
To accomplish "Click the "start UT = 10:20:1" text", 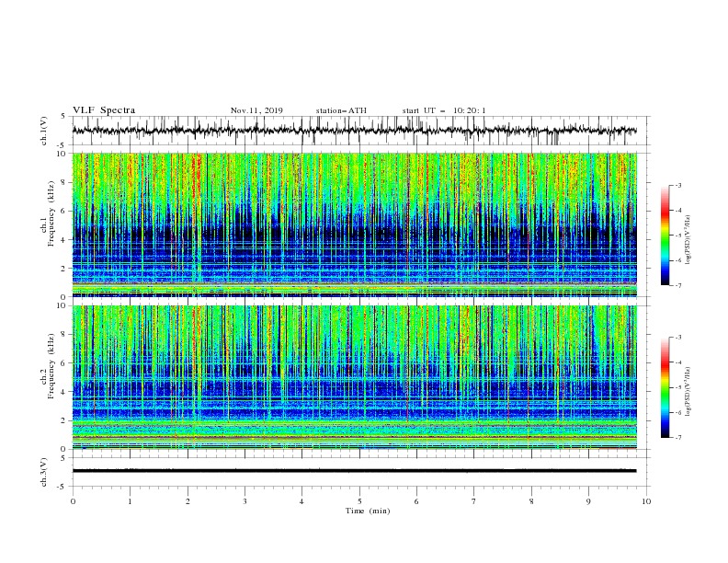I will coord(444,110).
